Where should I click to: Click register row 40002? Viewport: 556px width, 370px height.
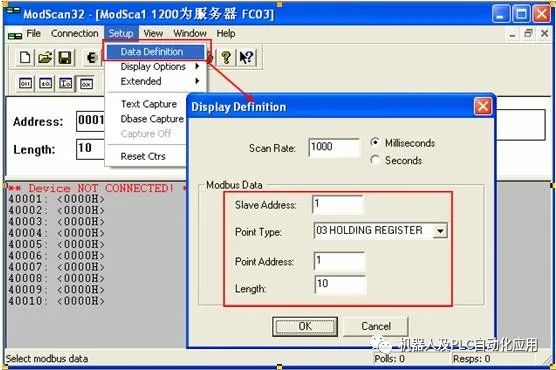tap(56, 210)
